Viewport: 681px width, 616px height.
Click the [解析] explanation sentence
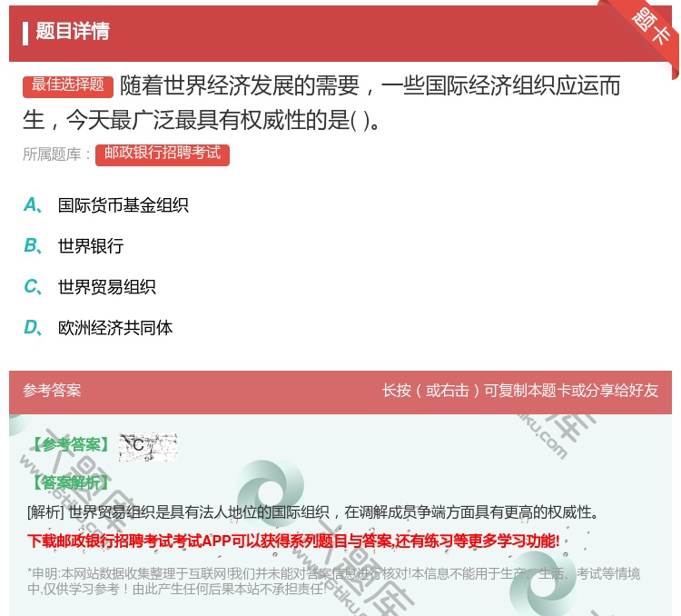[x=313, y=512]
